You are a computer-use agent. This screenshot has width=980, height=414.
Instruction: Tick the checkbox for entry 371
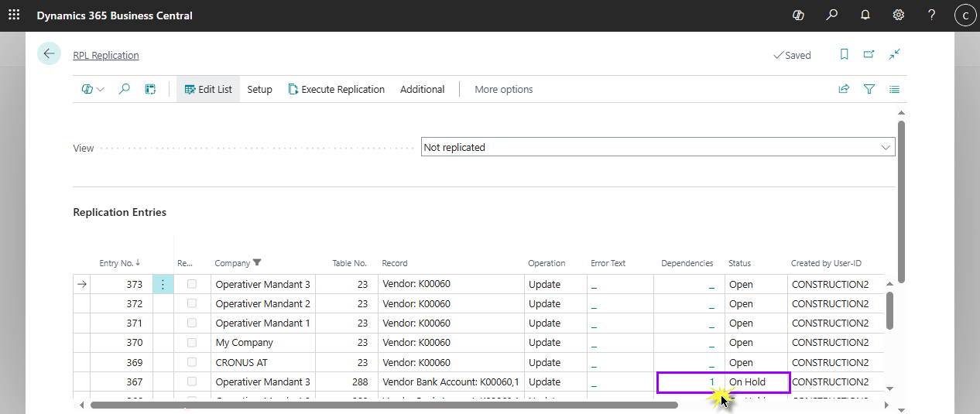click(x=192, y=323)
